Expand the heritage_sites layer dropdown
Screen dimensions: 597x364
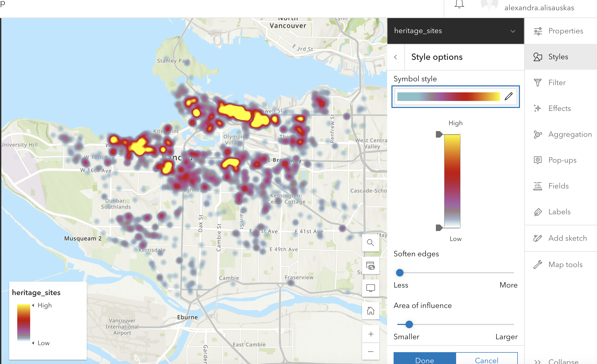(x=513, y=31)
